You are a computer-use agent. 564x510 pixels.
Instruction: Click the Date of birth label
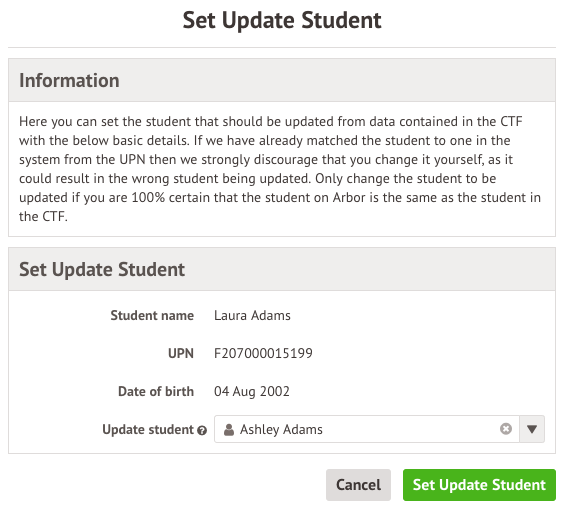[156, 391]
